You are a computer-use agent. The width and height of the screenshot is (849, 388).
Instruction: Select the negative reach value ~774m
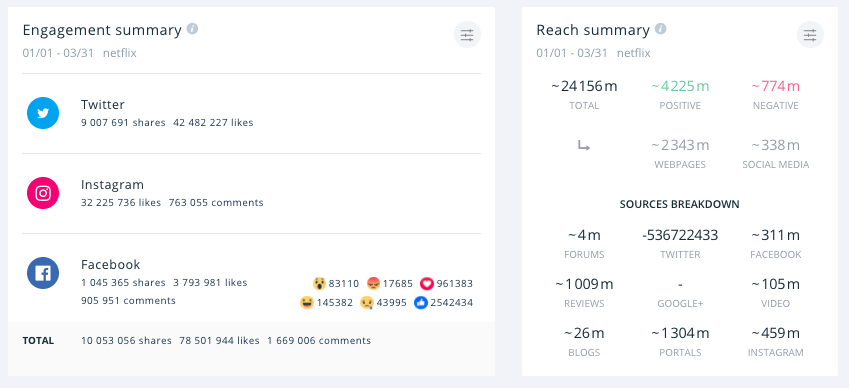point(775,86)
